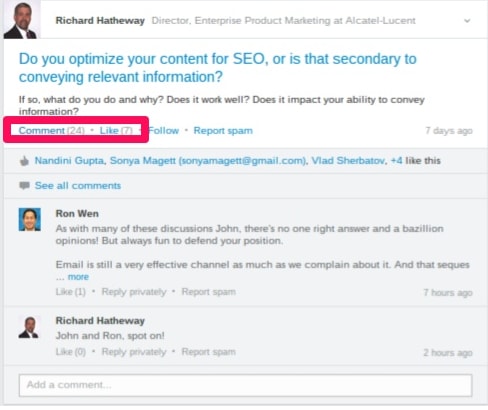Viewport: 488px width, 410px height.
Task: See all comments on the discussion
Action: click(x=78, y=186)
